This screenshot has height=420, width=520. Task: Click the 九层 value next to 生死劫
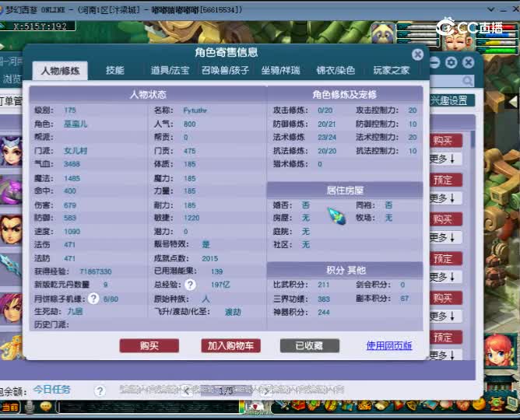75,311
